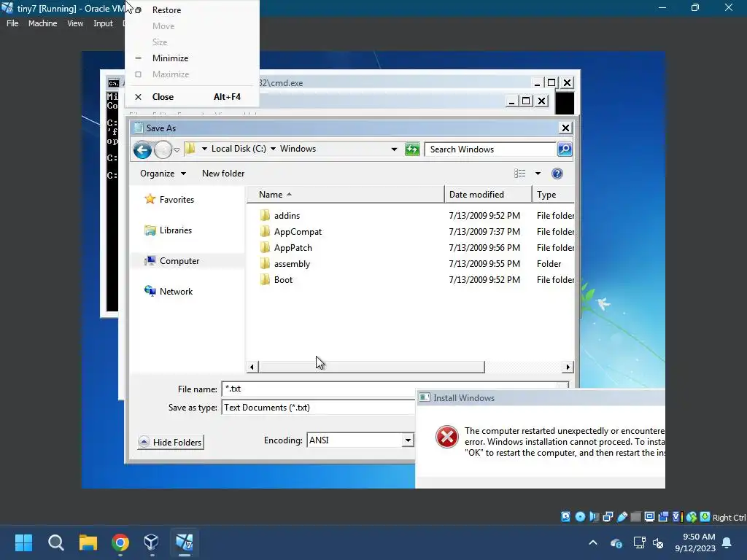
Task: Open help with the question mark icon
Action: pos(557,174)
